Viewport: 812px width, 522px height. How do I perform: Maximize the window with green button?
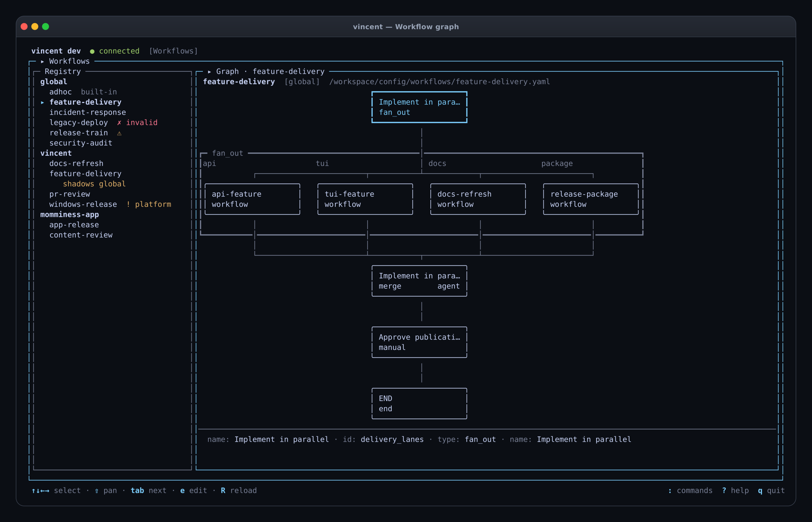45,27
